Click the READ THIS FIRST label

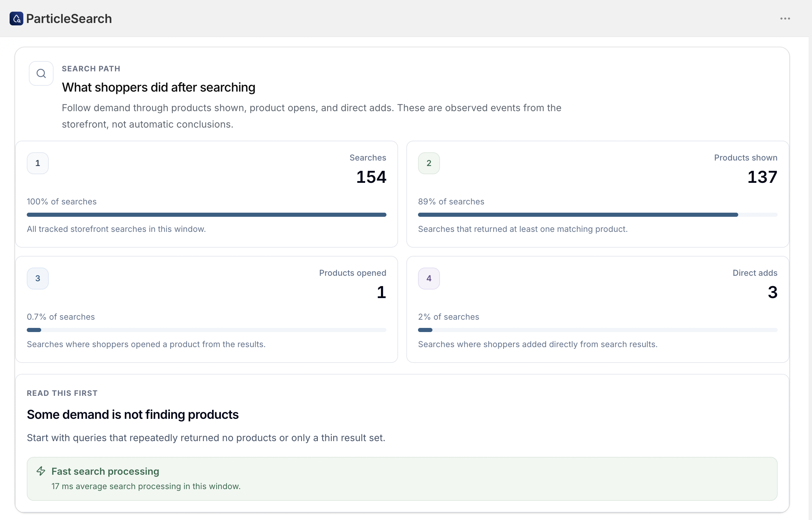[x=62, y=393]
